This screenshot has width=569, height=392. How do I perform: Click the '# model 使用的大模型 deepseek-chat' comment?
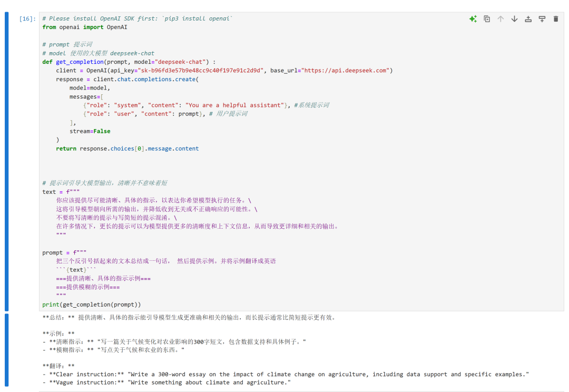click(98, 53)
